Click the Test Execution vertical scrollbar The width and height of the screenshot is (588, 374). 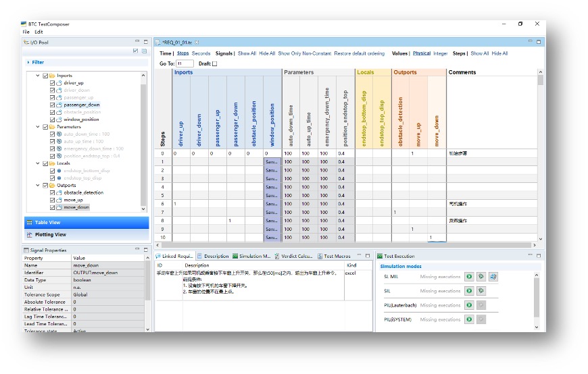point(536,298)
